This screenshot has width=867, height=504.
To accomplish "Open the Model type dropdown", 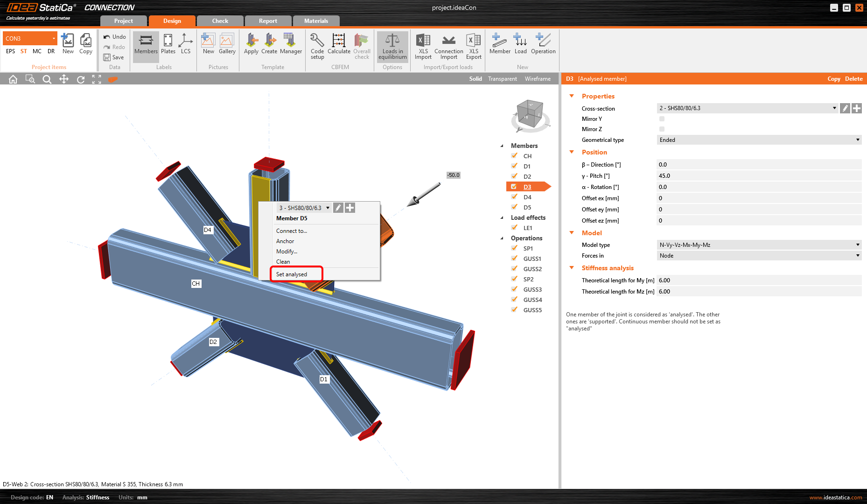I will tap(759, 245).
